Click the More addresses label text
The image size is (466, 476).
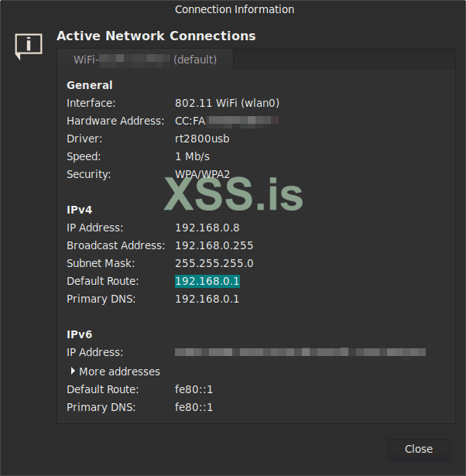[119, 372]
